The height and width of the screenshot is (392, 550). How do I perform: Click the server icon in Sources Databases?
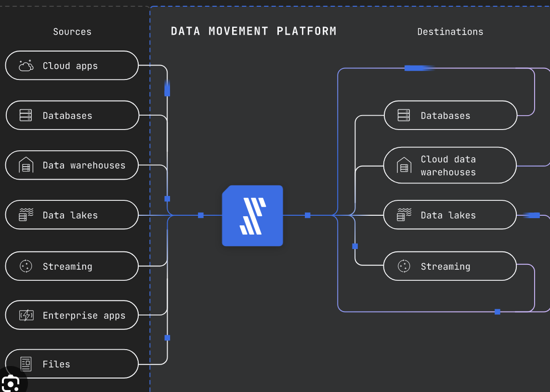pyautogui.click(x=26, y=116)
